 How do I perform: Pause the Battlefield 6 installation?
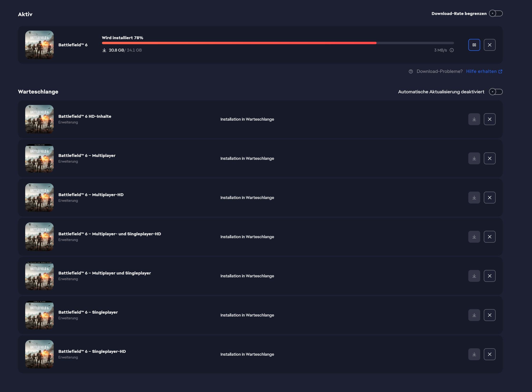(474, 45)
